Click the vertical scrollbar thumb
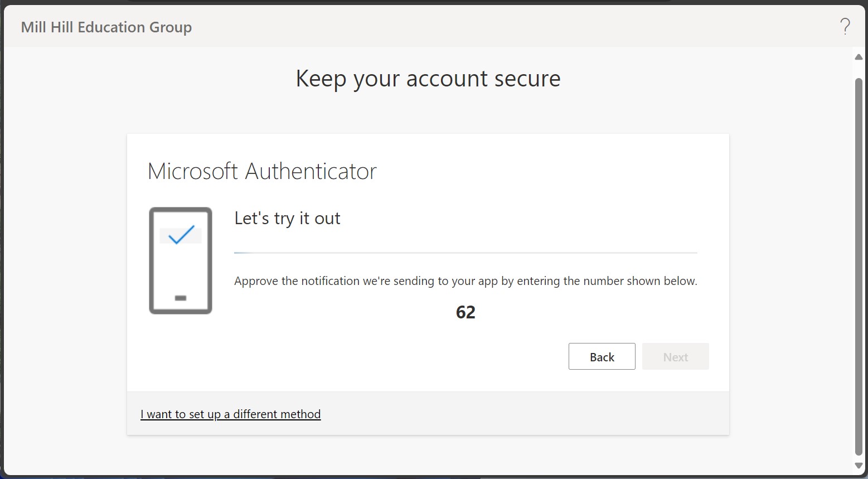 tap(859, 267)
